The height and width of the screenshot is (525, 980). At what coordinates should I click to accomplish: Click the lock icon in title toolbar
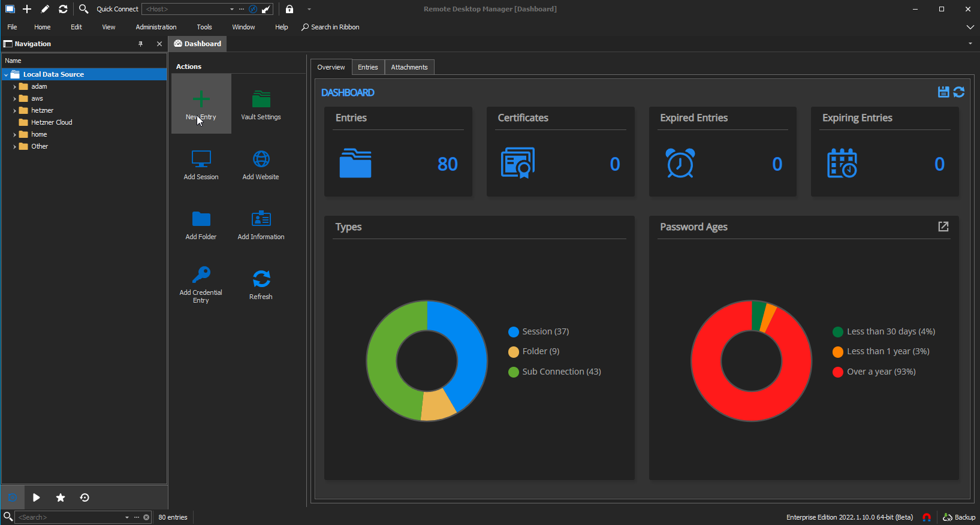(290, 9)
